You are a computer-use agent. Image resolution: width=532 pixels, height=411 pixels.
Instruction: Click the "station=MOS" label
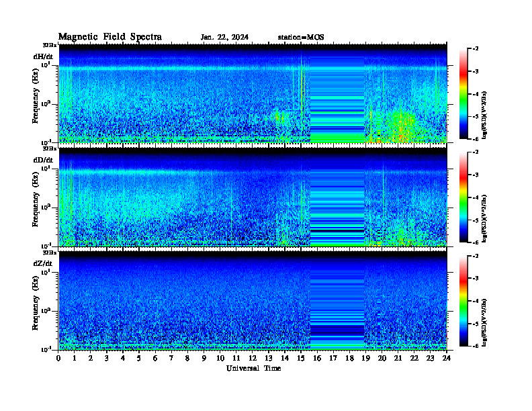pos(301,38)
